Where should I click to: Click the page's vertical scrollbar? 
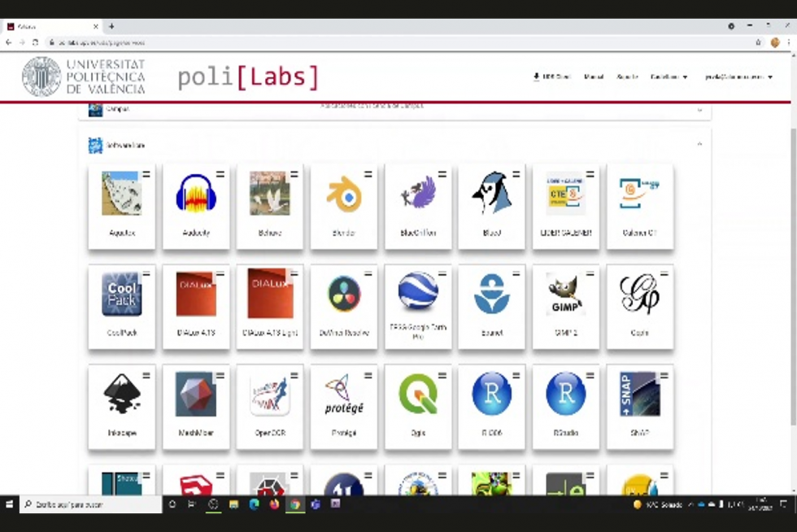click(x=794, y=275)
